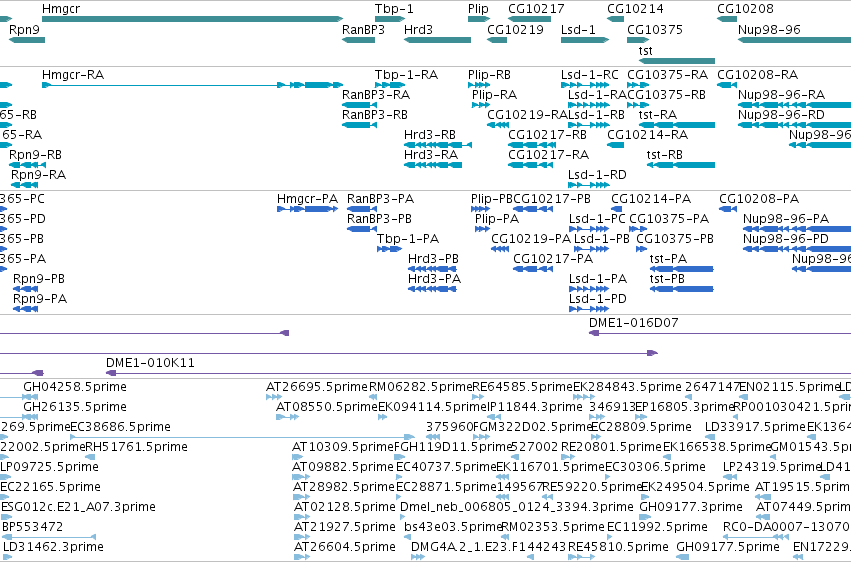Viewport: 851px width, 562px height.
Task: Click the CG10219 gene glyph
Action: tap(497, 40)
